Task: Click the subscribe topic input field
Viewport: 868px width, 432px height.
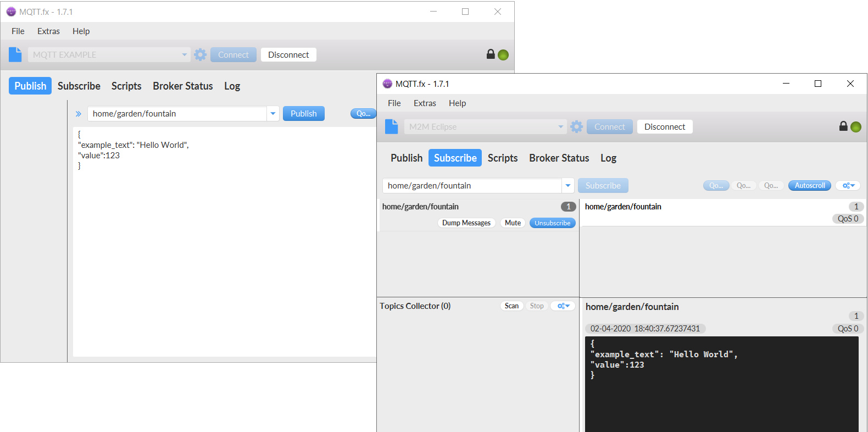Action: tap(472, 186)
